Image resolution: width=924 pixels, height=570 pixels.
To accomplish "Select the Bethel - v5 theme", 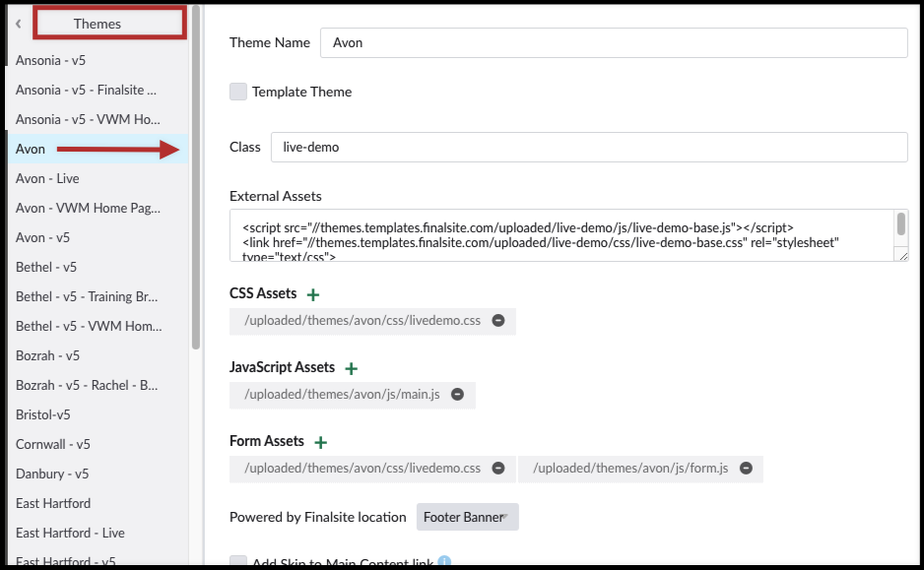I will click(98, 267).
